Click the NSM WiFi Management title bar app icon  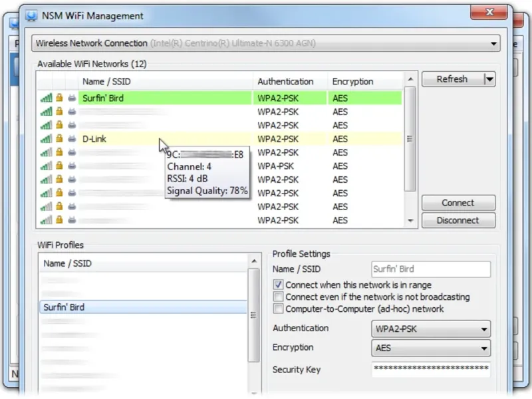coord(31,15)
